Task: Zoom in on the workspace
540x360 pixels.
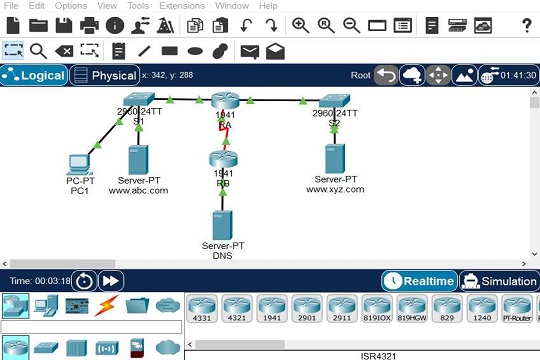Action: point(300,26)
